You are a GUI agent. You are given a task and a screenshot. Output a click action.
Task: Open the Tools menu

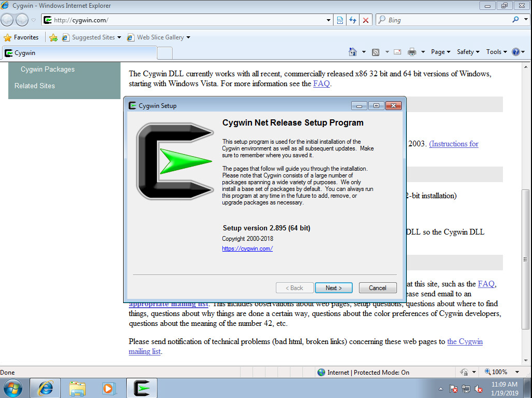coord(496,52)
